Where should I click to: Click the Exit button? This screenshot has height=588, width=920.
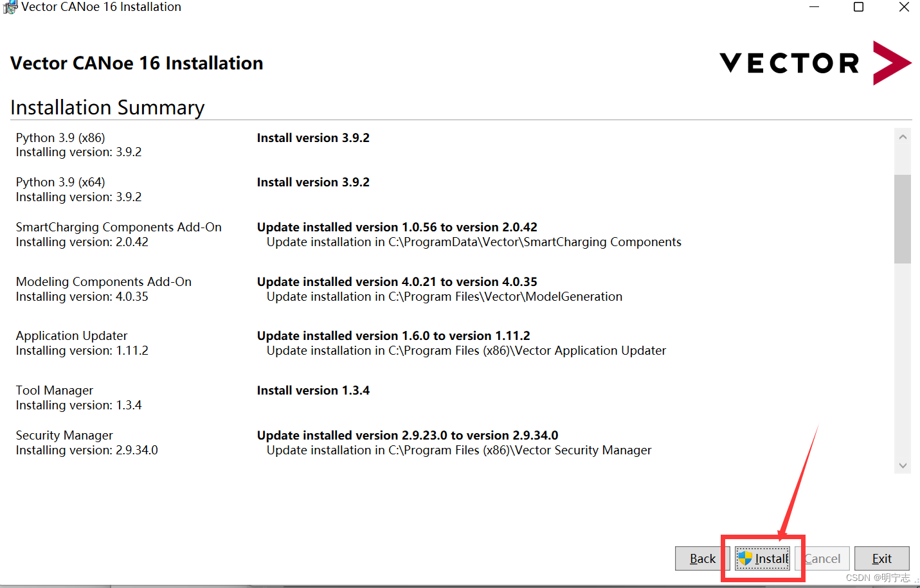[x=881, y=558]
